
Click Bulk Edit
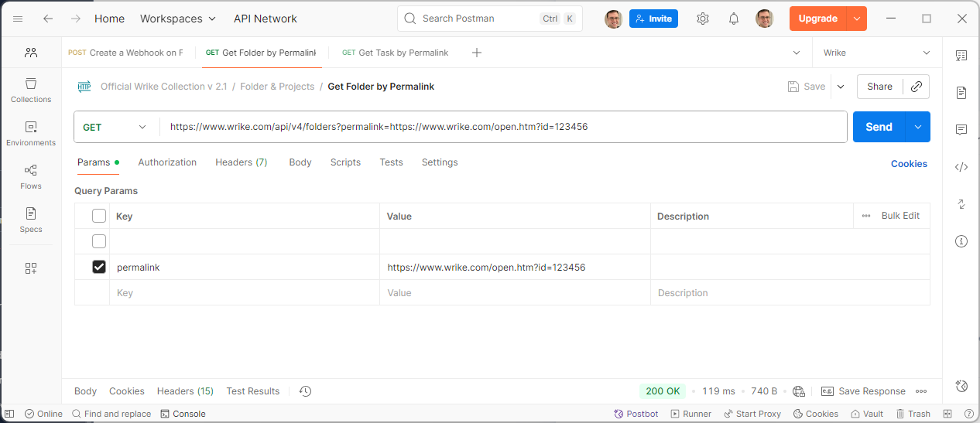coord(900,216)
